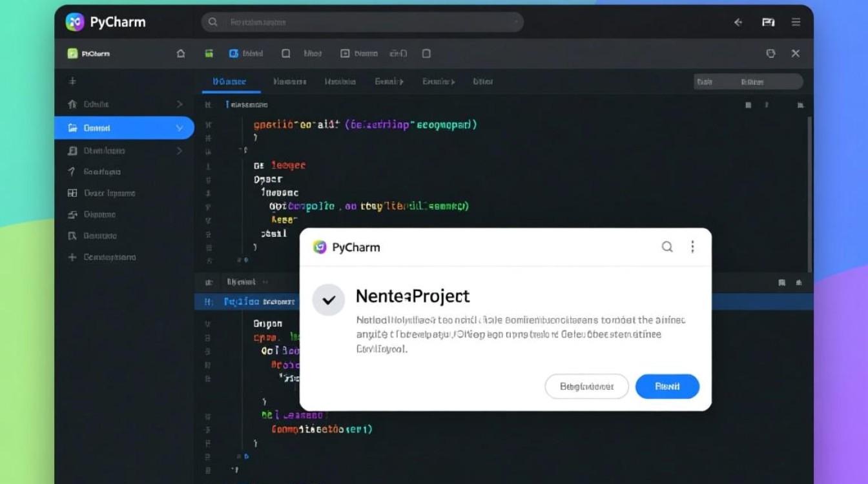Click the home icon in the toolbar

coord(181,54)
